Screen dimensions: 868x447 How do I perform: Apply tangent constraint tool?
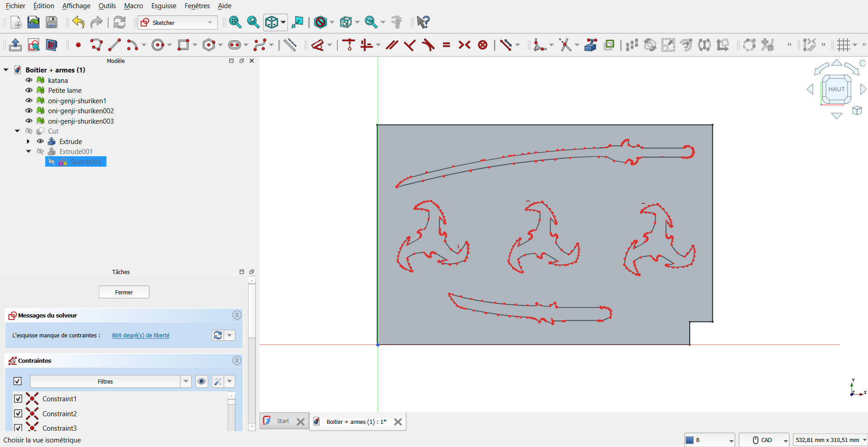[428, 45]
